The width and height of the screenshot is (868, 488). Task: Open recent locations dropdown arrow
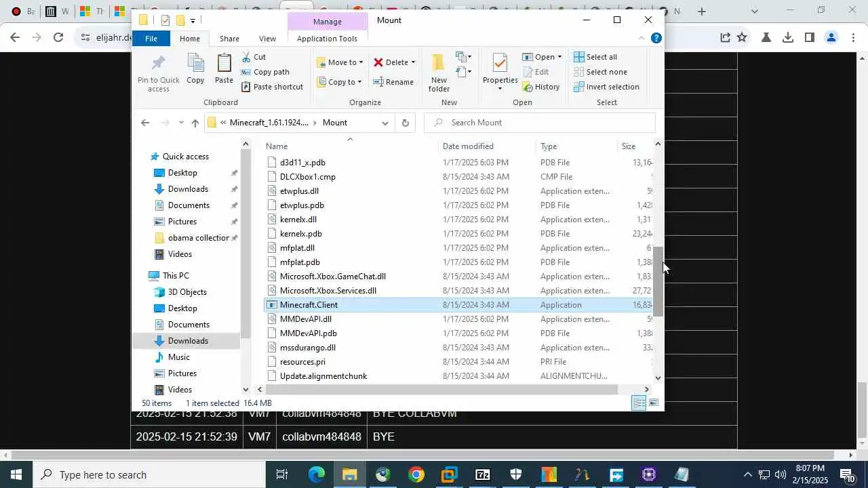[x=180, y=123]
